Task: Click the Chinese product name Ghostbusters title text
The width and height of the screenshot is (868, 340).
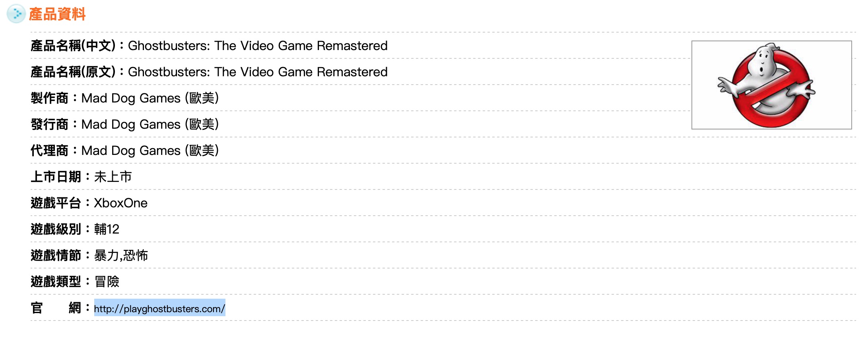Action: click(257, 46)
